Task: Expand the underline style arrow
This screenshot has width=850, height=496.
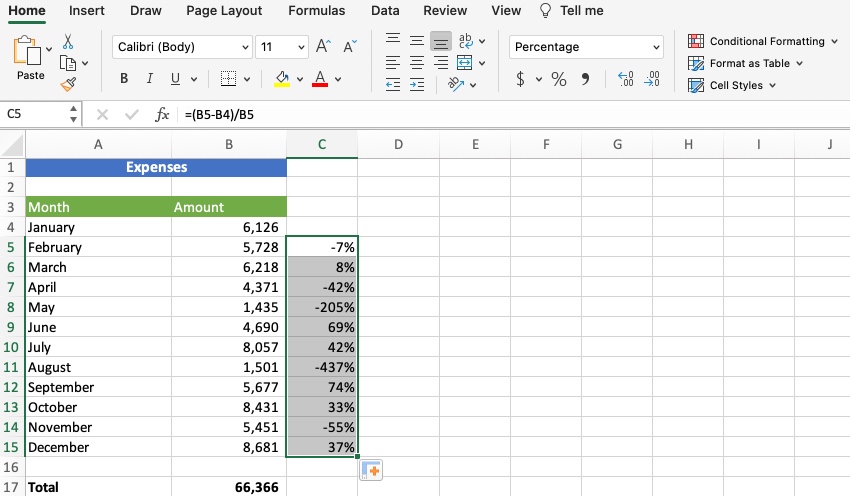Action: [194, 80]
